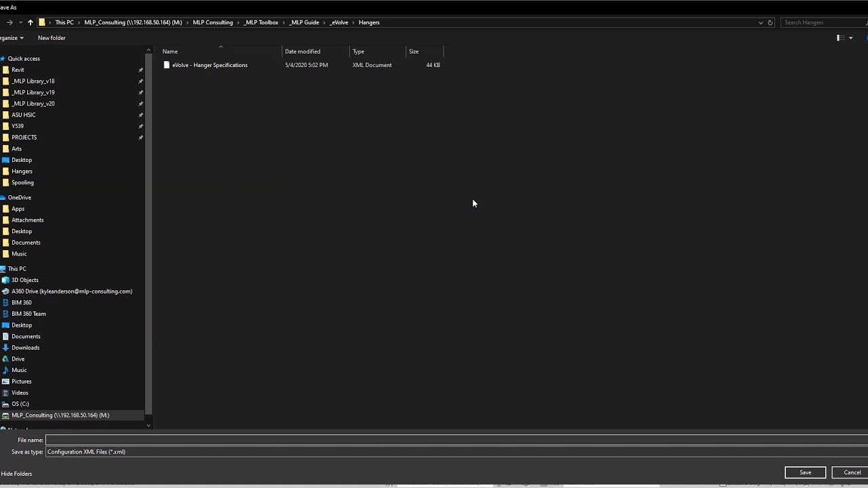Click the Cancel button

click(x=852, y=472)
